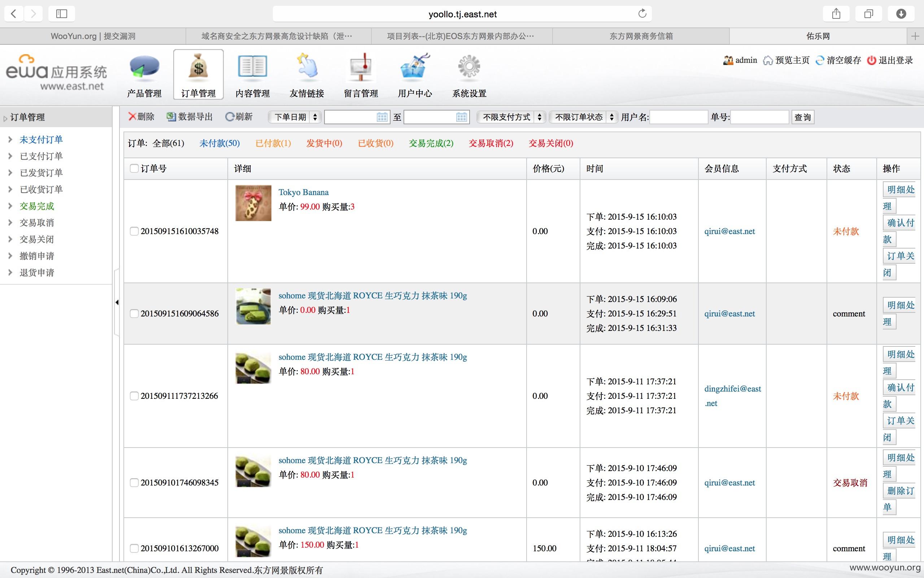Go forward with Safari forward arrow
The height and width of the screenshot is (578, 924).
[x=34, y=14]
